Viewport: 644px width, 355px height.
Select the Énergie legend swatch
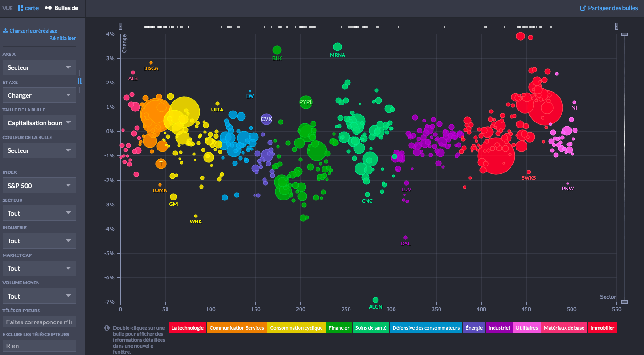[x=474, y=328]
